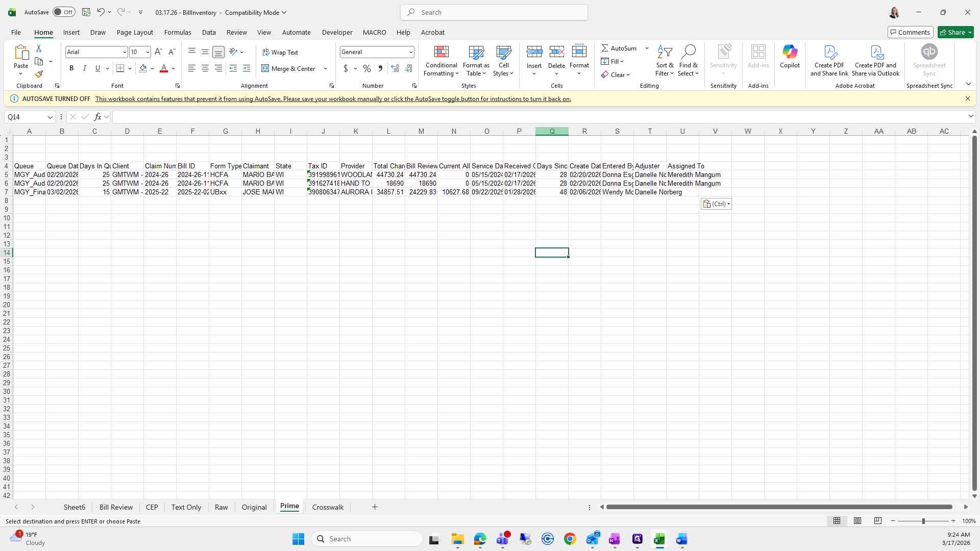This screenshot has height=551, width=980.
Task: Click the Sort & Filter icon
Action: click(665, 52)
